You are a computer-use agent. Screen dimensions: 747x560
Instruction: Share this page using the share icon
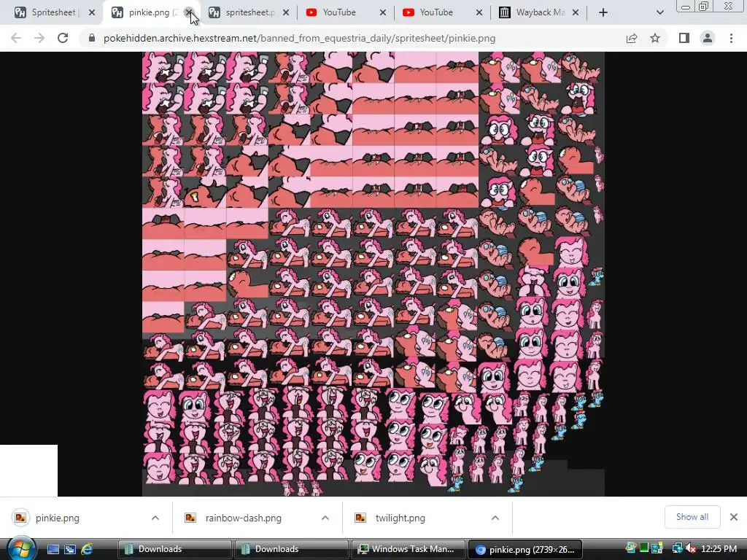(x=632, y=38)
